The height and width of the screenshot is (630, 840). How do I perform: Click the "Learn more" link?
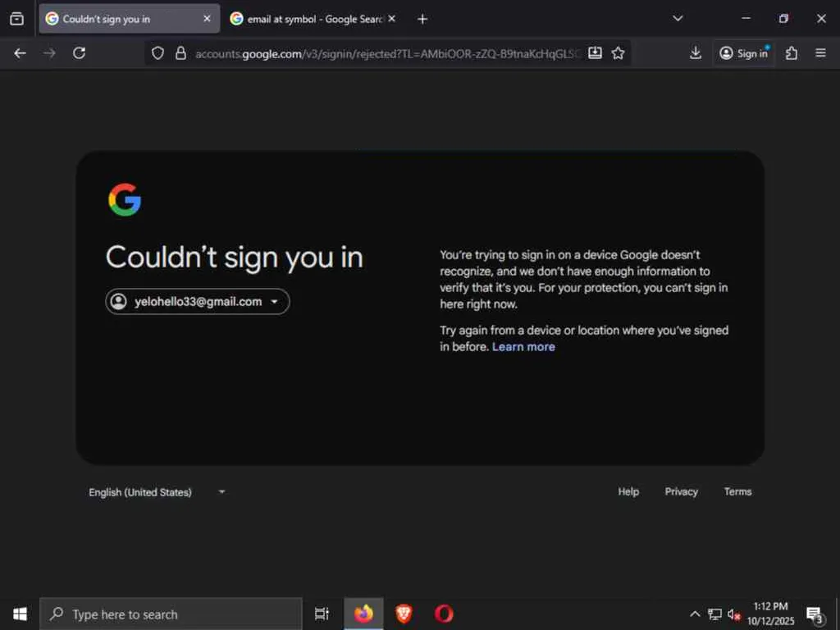pos(523,347)
